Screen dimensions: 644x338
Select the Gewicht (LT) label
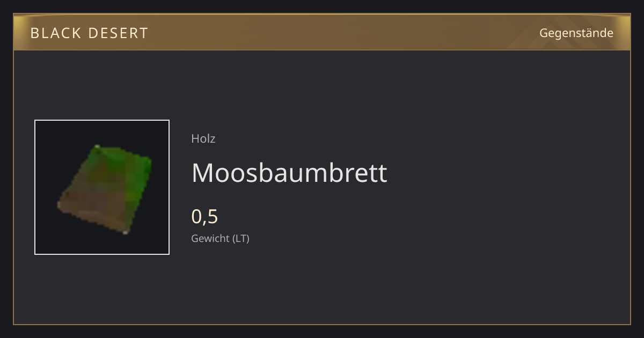[x=221, y=239]
